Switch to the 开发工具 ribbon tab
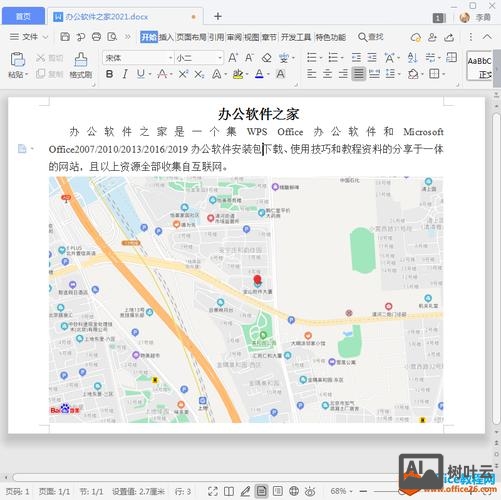 pyautogui.click(x=295, y=37)
